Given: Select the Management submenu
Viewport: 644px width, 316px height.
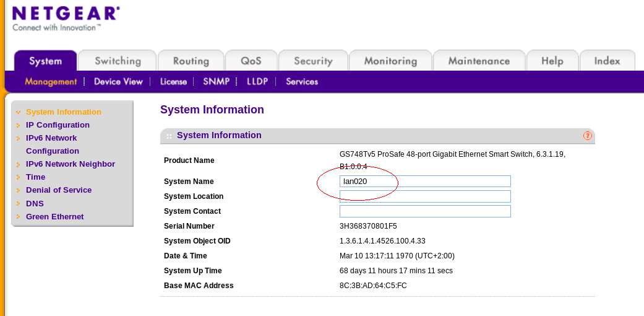Looking at the screenshot, I should (x=51, y=81).
